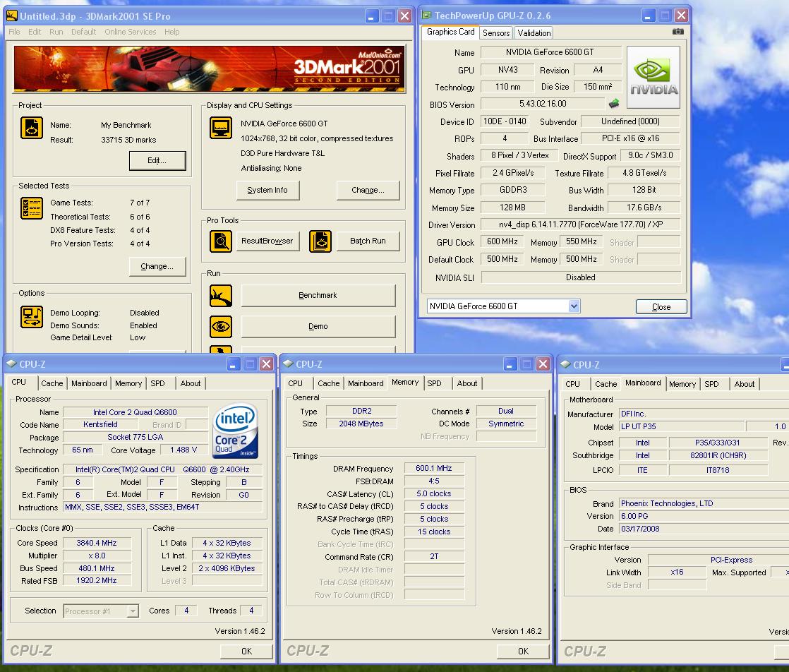
Task: Click the Batch Run documents icon
Action: [x=320, y=241]
